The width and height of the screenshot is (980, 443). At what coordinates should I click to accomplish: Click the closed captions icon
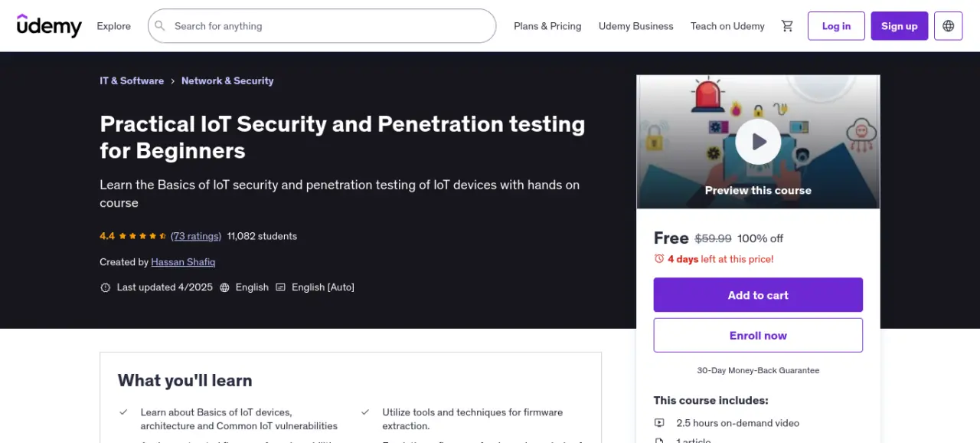[x=280, y=287]
